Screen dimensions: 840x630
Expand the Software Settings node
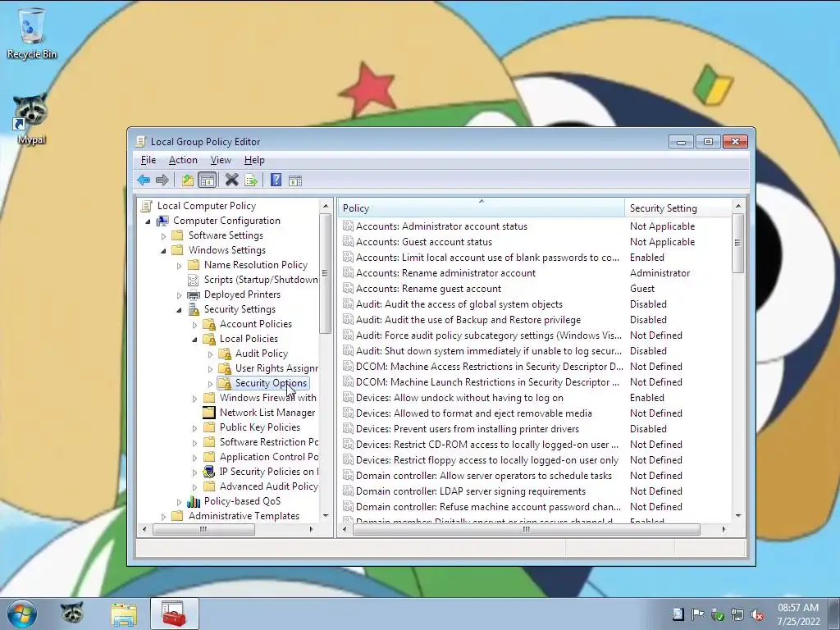coord(164,235)
